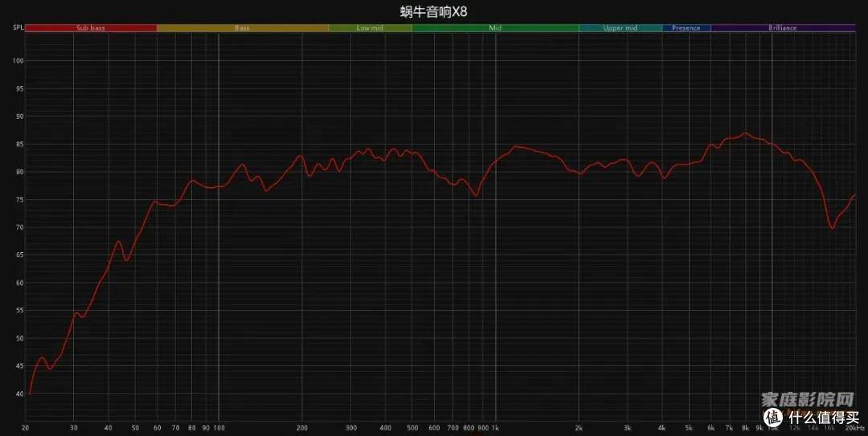
Task: Click the 55 value on SPL axis
Action: (x=20, y=311)
